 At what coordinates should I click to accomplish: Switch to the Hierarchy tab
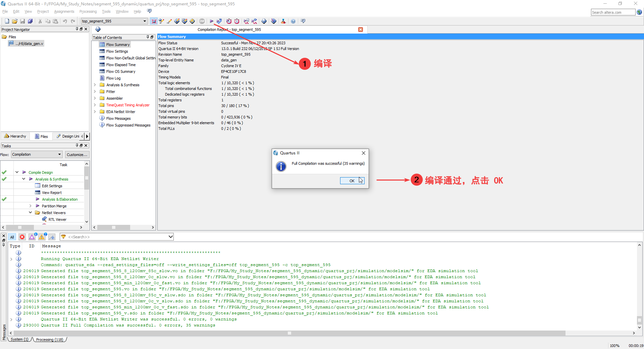[x=15, y=136]
